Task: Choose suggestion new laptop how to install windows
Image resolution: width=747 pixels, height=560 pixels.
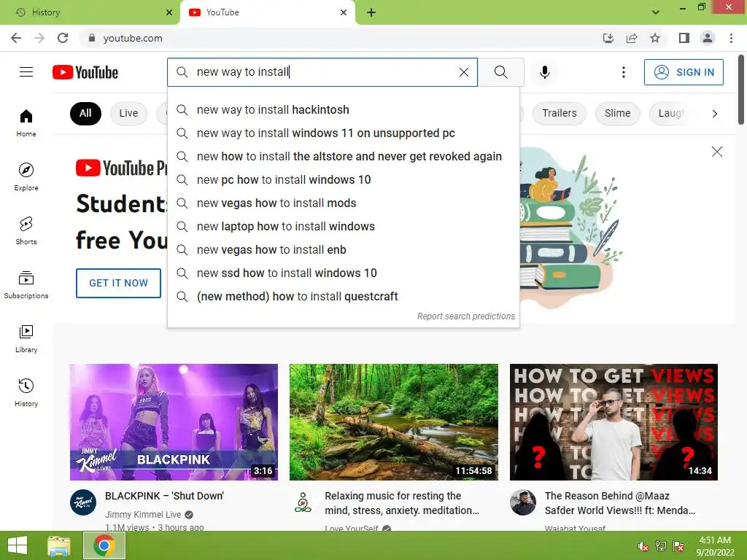Action: [x=343, y=227]
